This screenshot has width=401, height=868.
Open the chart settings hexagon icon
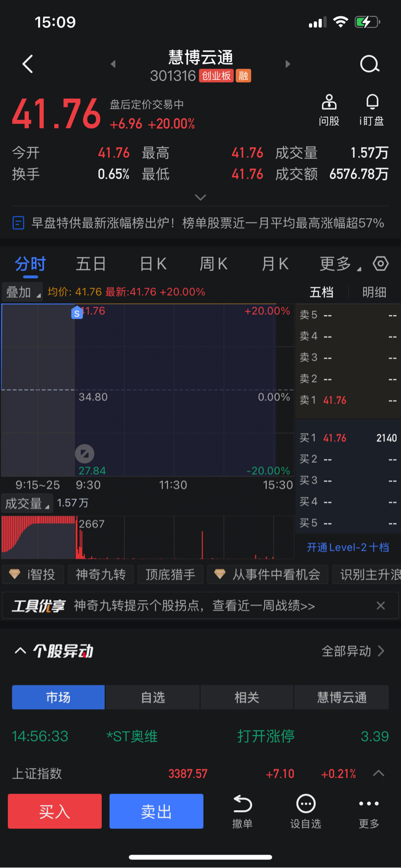click(x=381, y=264)
